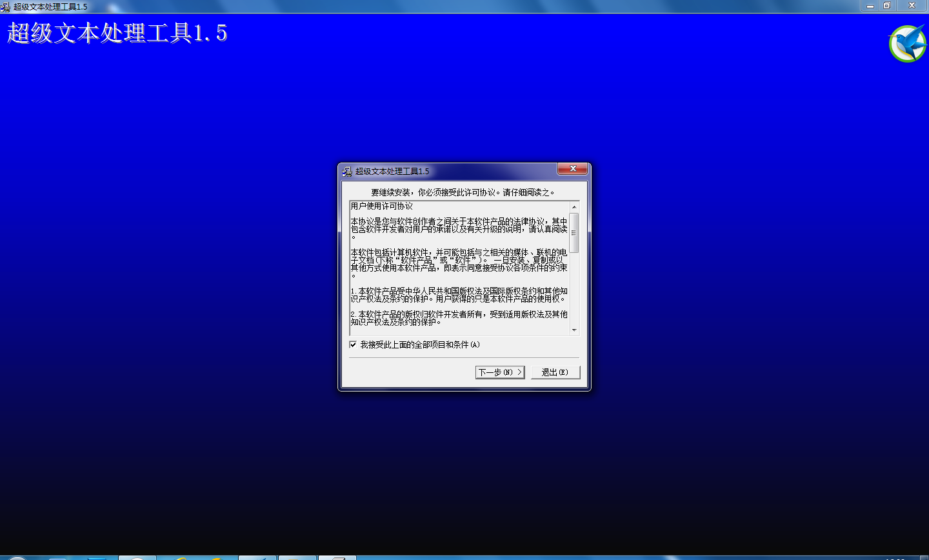Click the installer icon in the dialog title bar
The image size is (929, 560).
[347, 171]
